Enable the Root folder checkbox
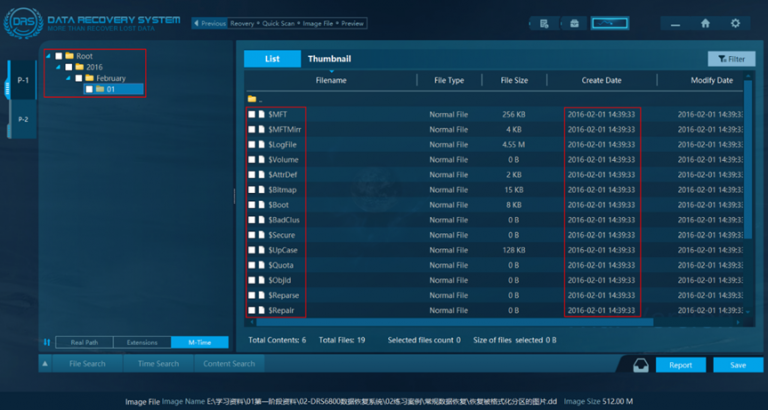Screen dimensions: 768x410 58,56
